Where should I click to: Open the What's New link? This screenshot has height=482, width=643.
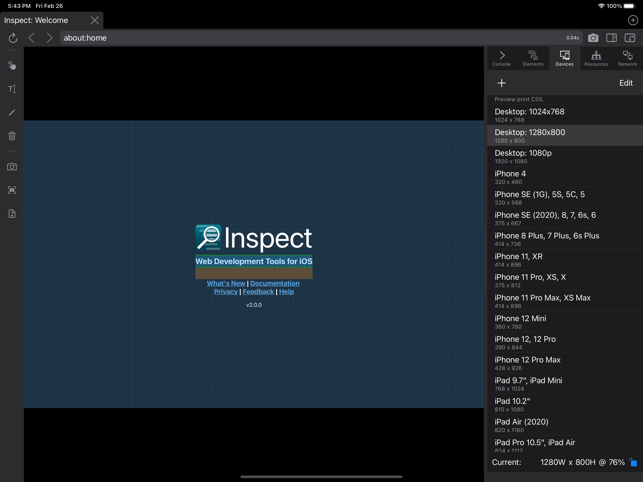[226, 283]
